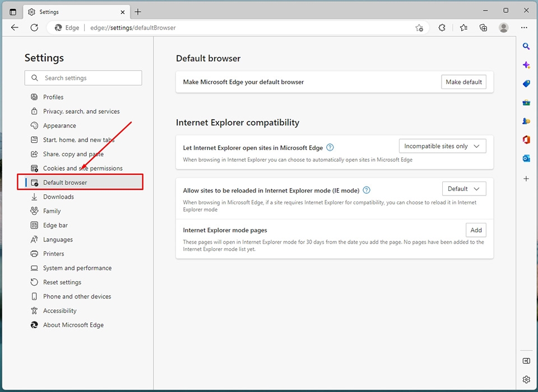Click the Edge logo in address bar
The image size is (538, 392).
tap(58, 28)
